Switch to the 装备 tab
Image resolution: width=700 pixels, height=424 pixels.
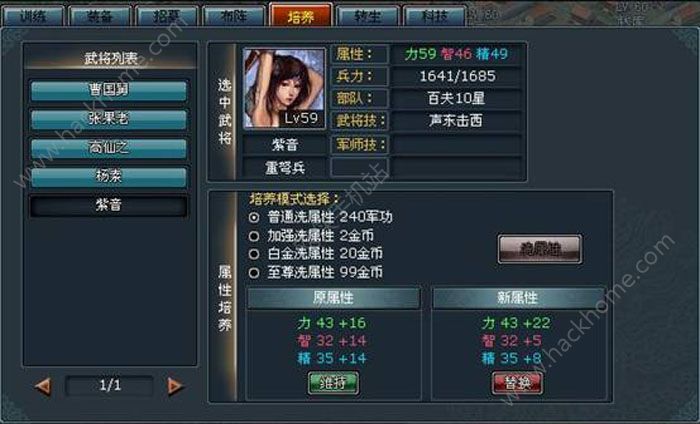(x=100, y=16)
